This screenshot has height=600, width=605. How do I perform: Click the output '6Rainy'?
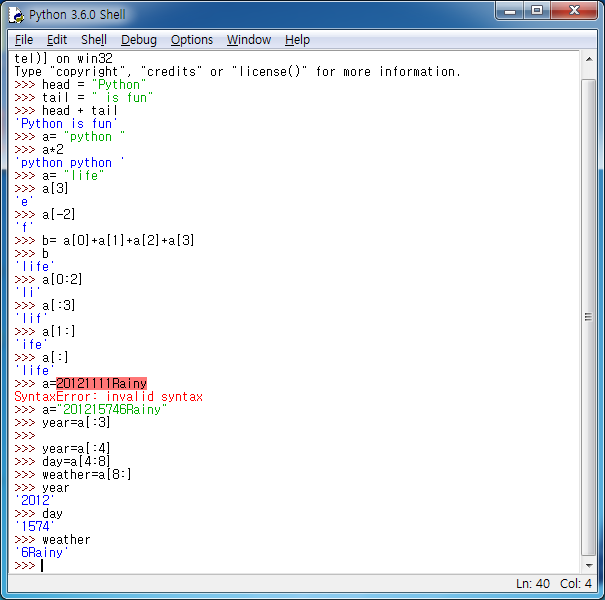[42, 553]
